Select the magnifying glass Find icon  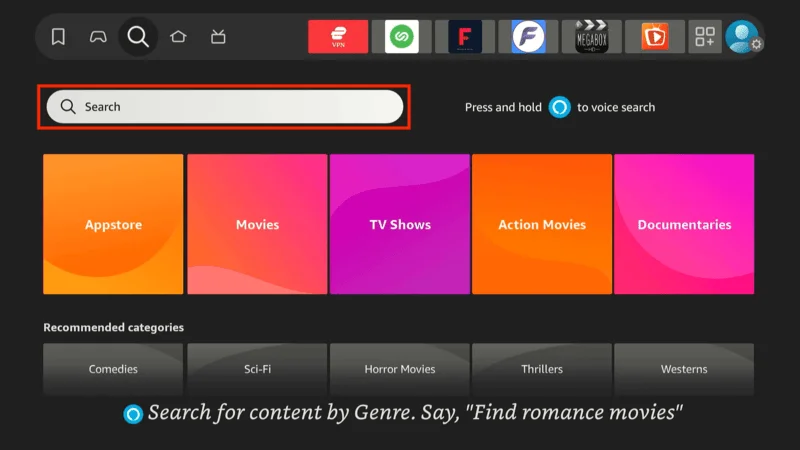coord(138,37)
